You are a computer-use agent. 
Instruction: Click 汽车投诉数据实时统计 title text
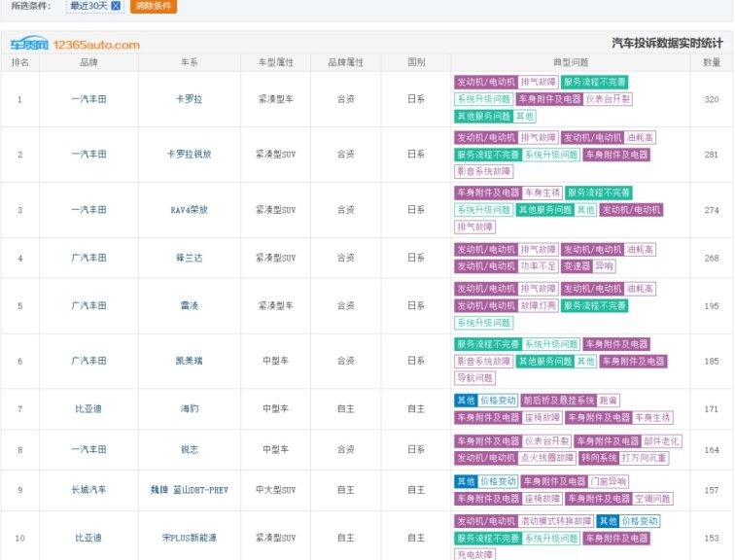(x=667, y=43)
